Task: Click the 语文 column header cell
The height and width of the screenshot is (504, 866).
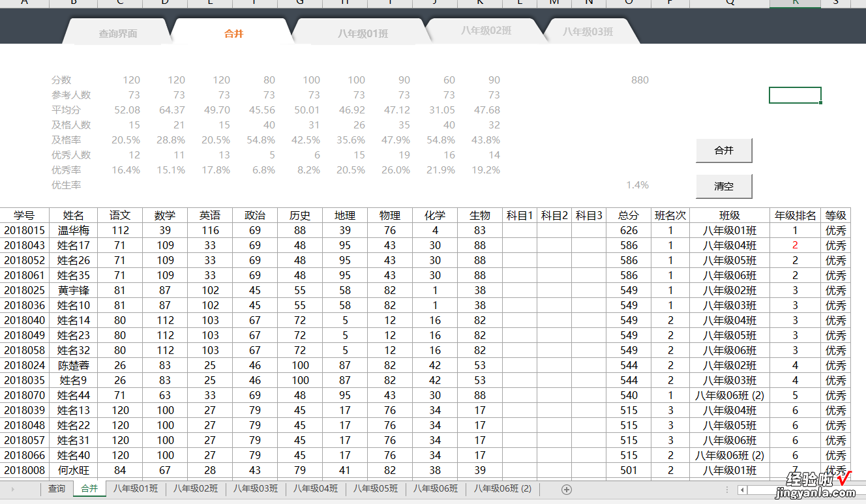Action: point(120,215)
